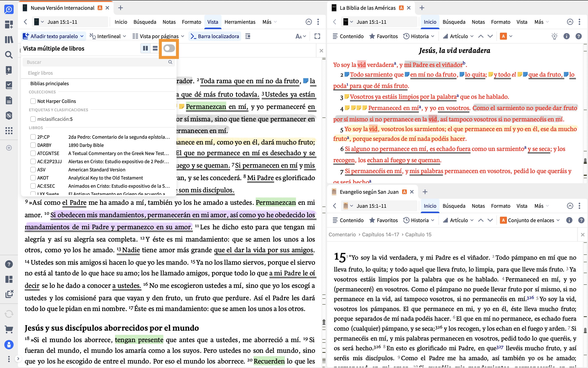
Task: Click scrollbar thumb in NVI text panel
Action: pyautogui.click(x=324, y=322)
